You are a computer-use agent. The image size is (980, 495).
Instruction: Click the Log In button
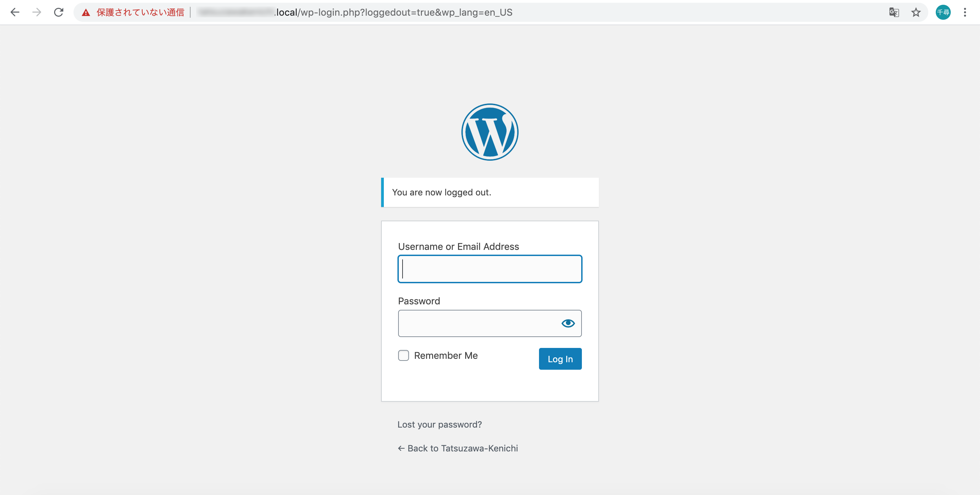560,358
